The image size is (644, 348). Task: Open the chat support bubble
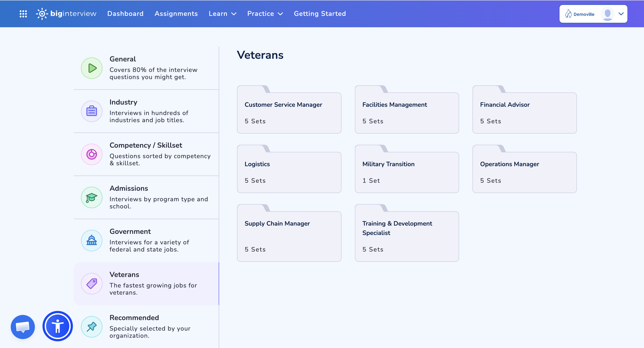click(x=23, y=327)
